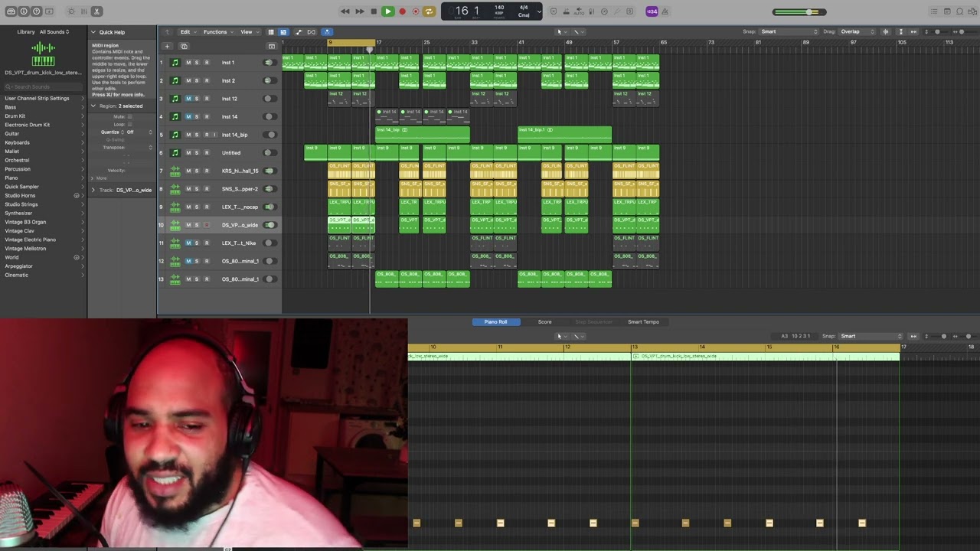Toggle the Inst 14 track on/off switch
Screen dimensions: 980x551
pos(269,116)
